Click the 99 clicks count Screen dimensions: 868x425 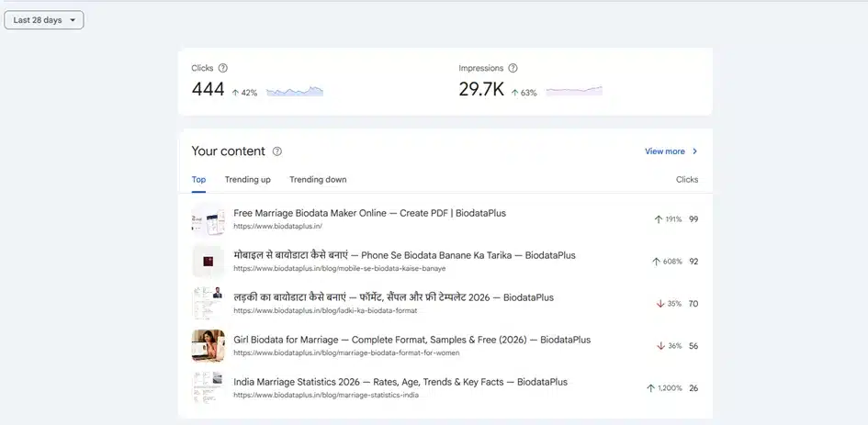[693, 219]
